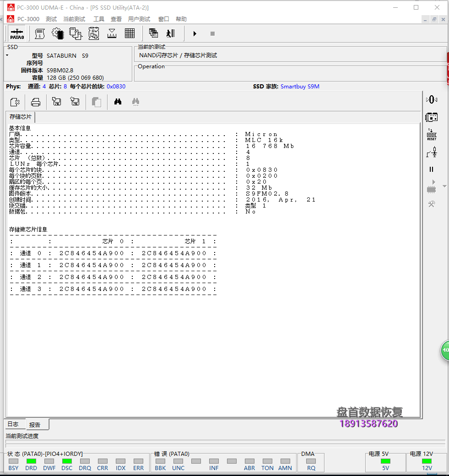Click the wrench tools icon in right sidebar
This screenshot has width=449, height=476.
432,204
